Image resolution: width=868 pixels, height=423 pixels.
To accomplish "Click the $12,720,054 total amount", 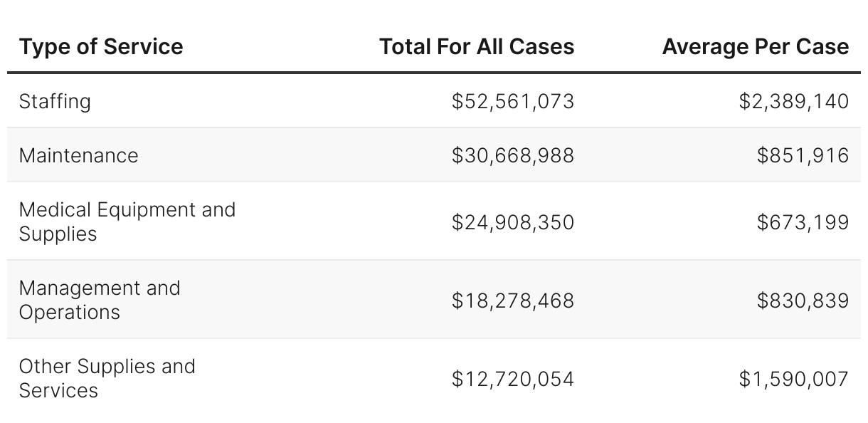I will pyautogui.click(x=512, y=379).
